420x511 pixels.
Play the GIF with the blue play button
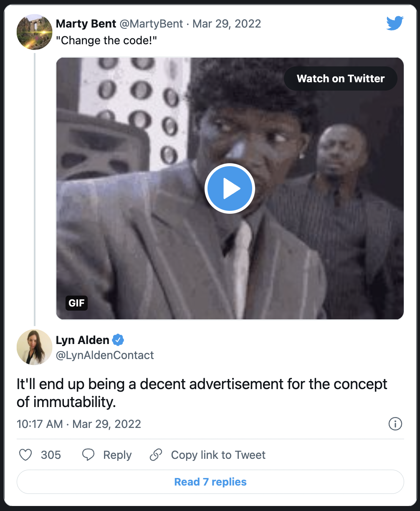pos(230,189)
